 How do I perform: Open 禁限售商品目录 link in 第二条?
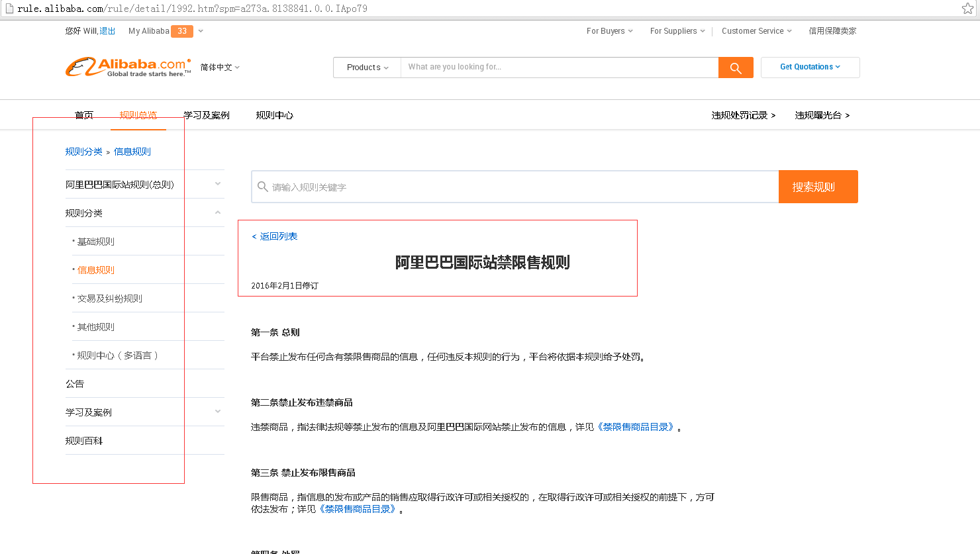tap(636, 427)
